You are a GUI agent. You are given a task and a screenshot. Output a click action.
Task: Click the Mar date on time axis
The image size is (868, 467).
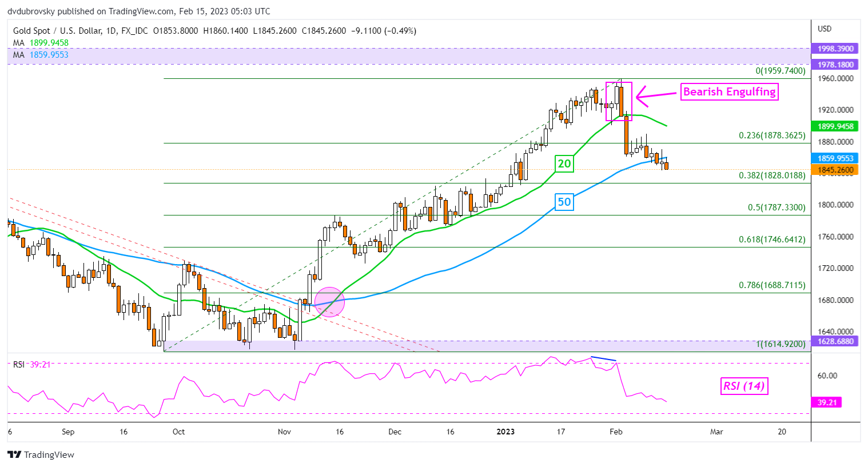pos(716,432)
